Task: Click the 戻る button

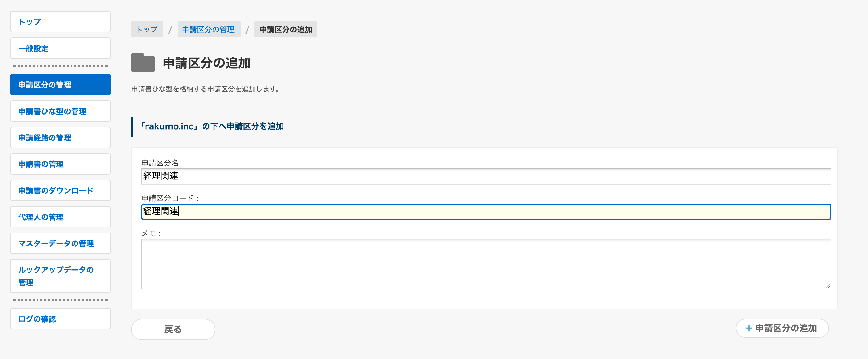Action: [173, 329]
